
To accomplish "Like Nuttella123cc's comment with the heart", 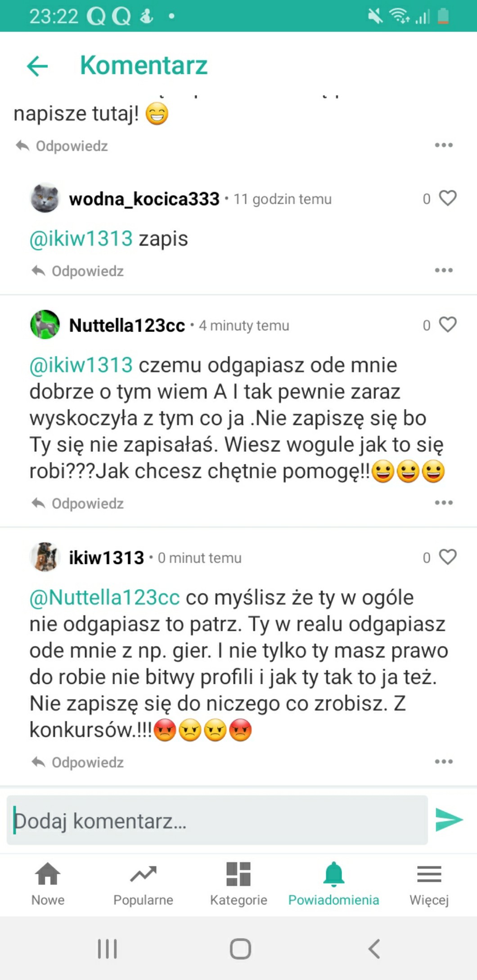I will click(447, 324).
